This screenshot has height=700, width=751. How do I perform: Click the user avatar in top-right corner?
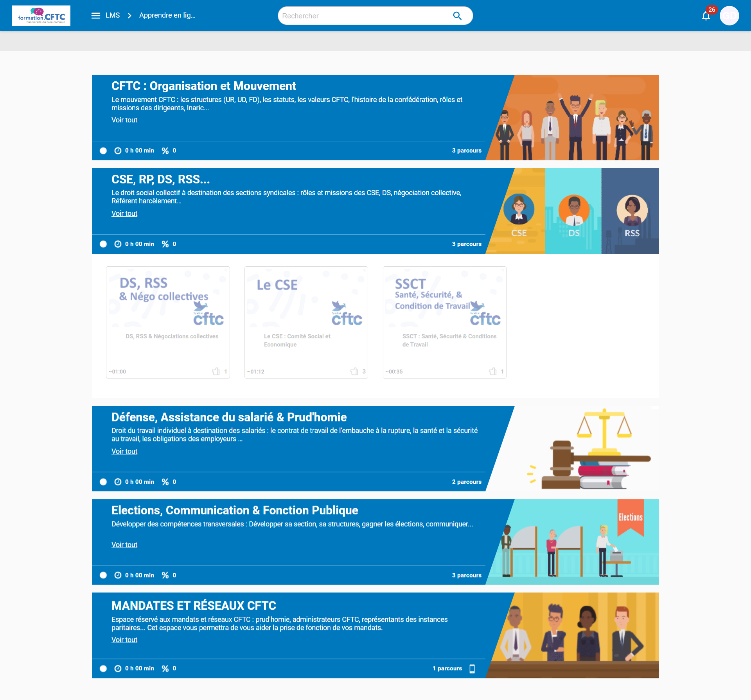pyautogui.click(x=729, y=16)
